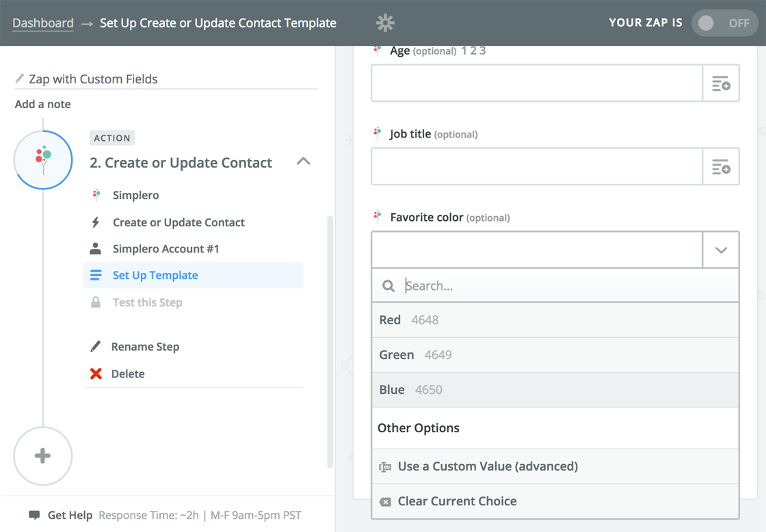The width and height of the screenshot is (766, 532).
Task: Click the pencil icon beside Zap with Custom Fields
Action: tap(20, 78)
